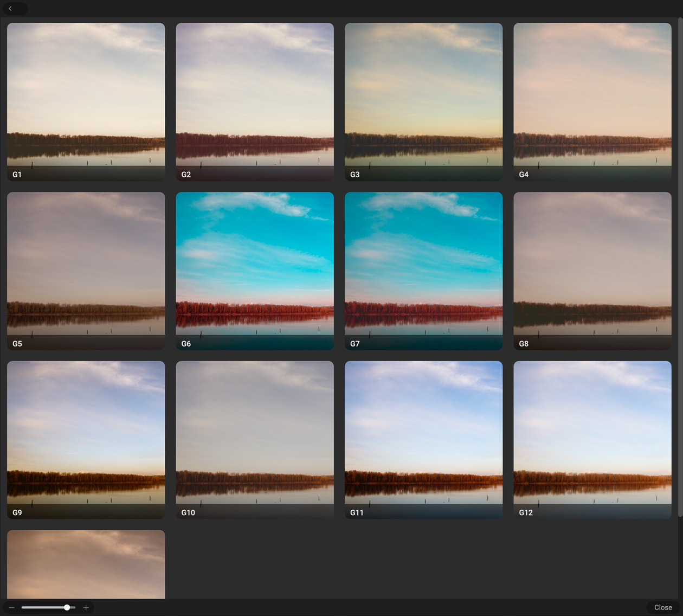This screenshot has height=616, width=683.
Task: Click the minus zoom-out icon
Action: pos(11,607)
